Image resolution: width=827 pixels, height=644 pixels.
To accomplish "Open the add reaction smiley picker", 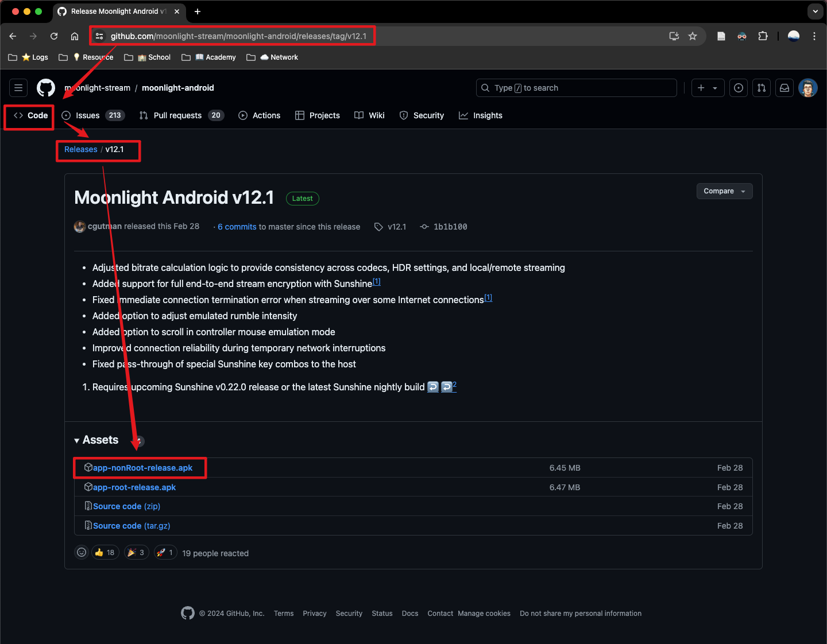I will point(81,552).
